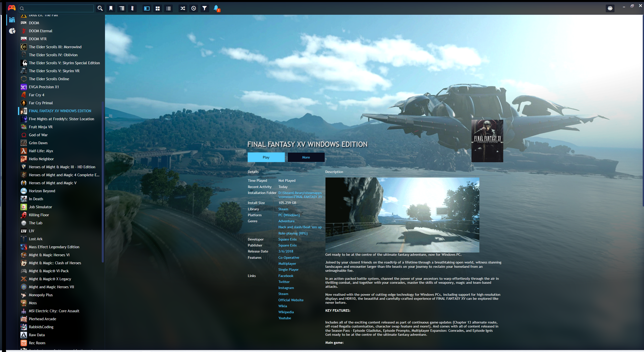The image size is (644, 352).
Task: Filter by Adventure genre link
Action: [x=286, y=221]
